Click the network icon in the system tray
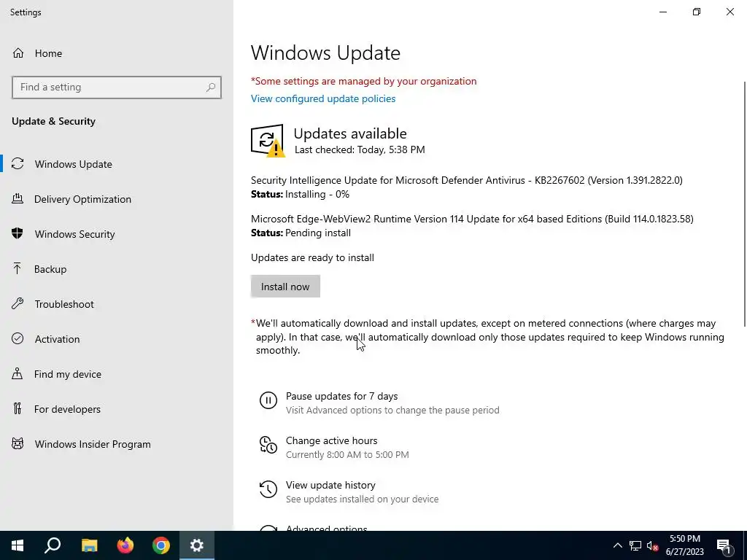The image size is (747, 560). click(x=635, y=545)
